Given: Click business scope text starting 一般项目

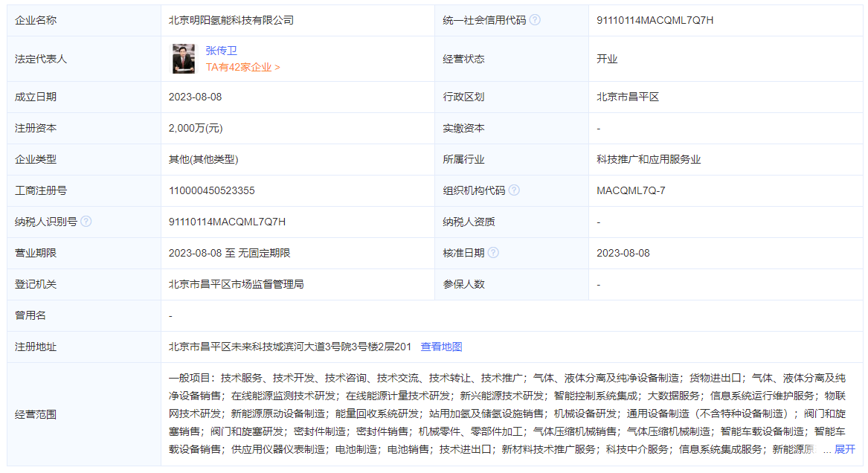Looking at the screenshot, I should 507,414.
